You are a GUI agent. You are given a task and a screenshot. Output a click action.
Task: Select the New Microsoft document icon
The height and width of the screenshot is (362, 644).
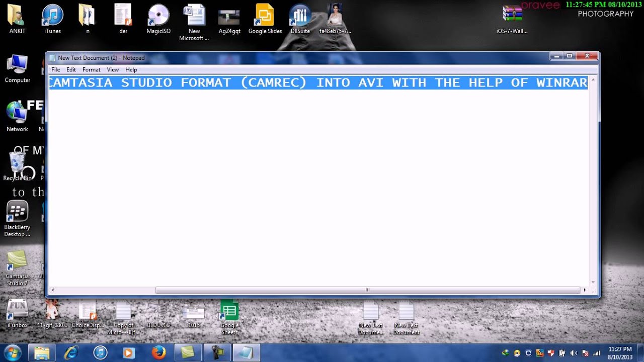point(194,23)
